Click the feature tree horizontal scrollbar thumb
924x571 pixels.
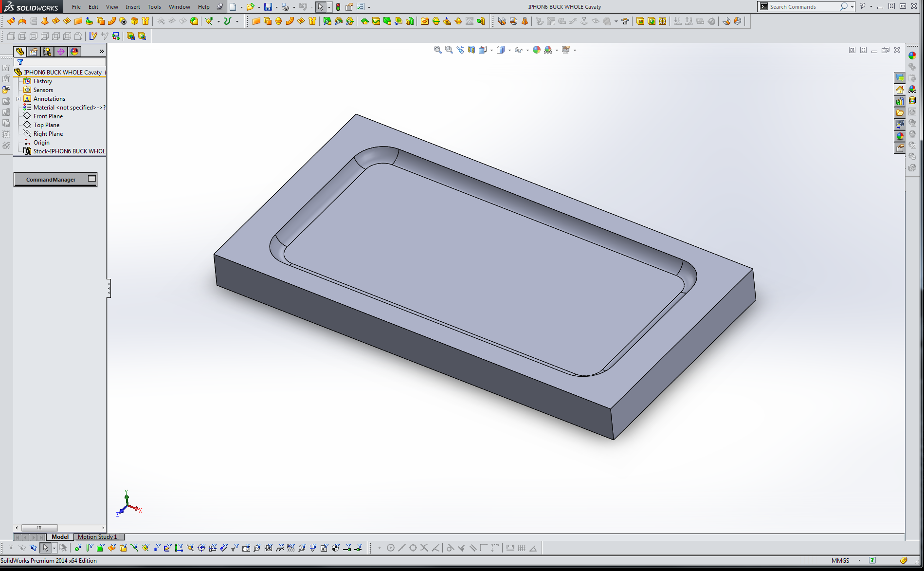tap(39, 528)
